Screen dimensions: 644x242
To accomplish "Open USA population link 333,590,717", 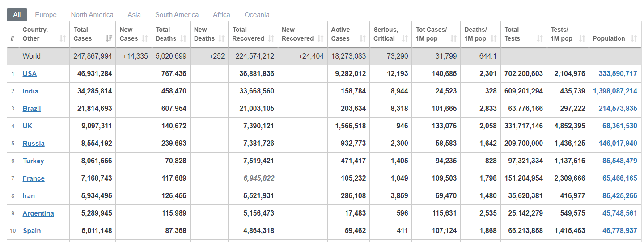I will tap(618, 74).
